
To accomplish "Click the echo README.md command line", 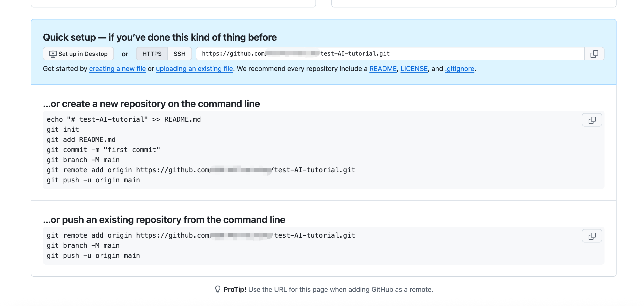I will pos(124,119).
